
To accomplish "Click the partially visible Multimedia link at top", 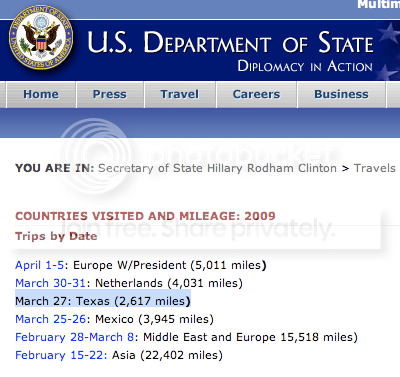I will point(378,4).
